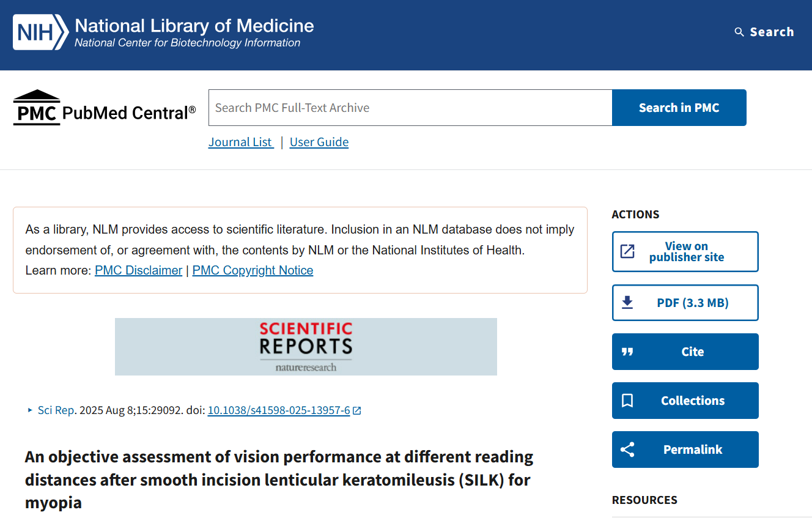Open the Sci Rep journal link
Viewport: 812px width, 518px height.
pyautogui.click(x=56, y=410)
